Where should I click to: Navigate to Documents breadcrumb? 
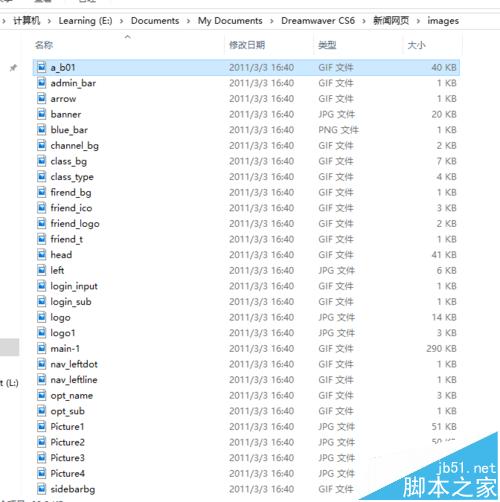pos(155,21)
